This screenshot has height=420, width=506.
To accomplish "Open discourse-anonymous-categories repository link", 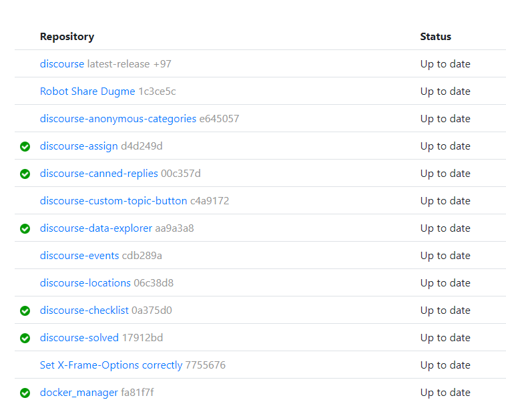I will tap(118, 119).
